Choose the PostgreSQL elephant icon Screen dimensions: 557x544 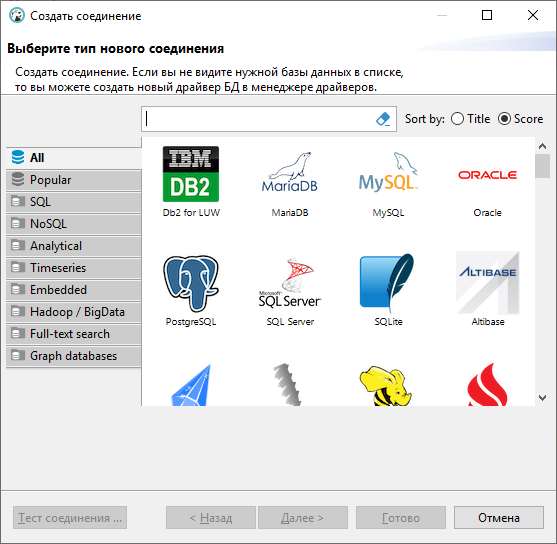point(191,283)
